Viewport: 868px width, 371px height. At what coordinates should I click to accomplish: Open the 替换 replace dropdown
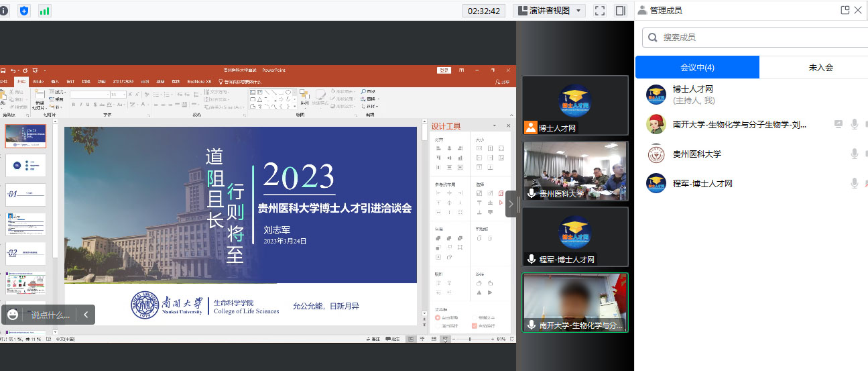coord(369,99)
